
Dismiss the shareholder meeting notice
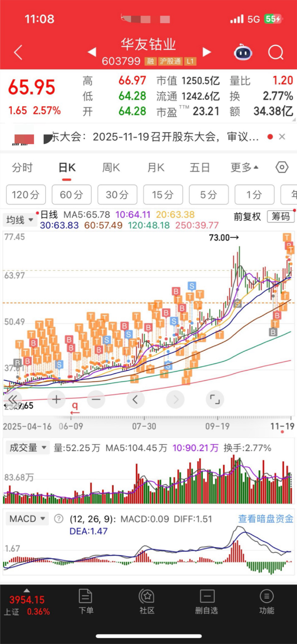(282, 136)
